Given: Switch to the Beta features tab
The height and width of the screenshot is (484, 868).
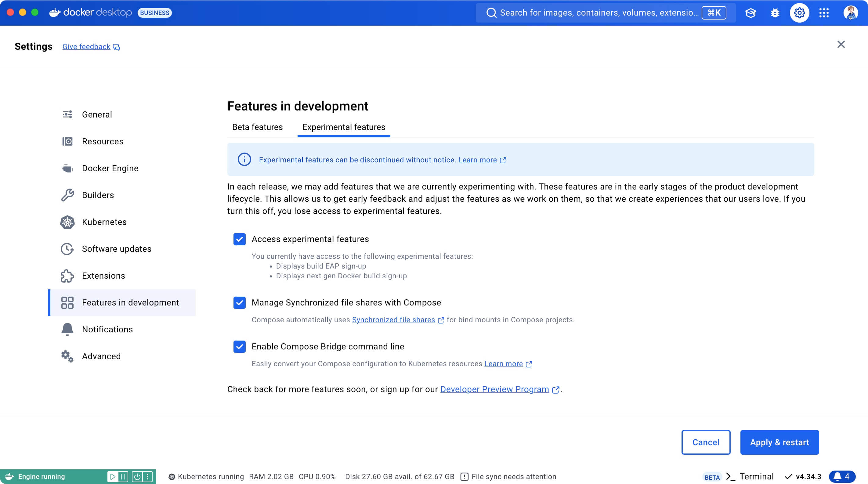Looking at the screenshot, I should coord(257,127).
